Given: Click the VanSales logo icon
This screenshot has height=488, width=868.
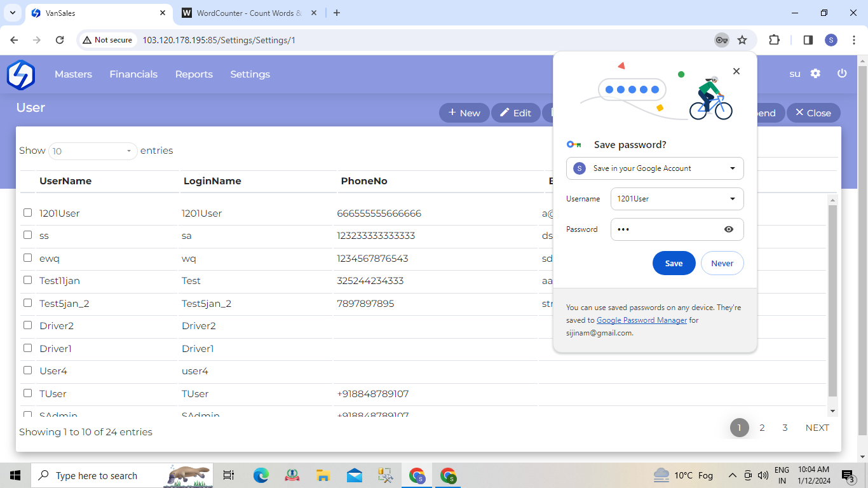Looking at the screenshot, I should coord(20,74).
